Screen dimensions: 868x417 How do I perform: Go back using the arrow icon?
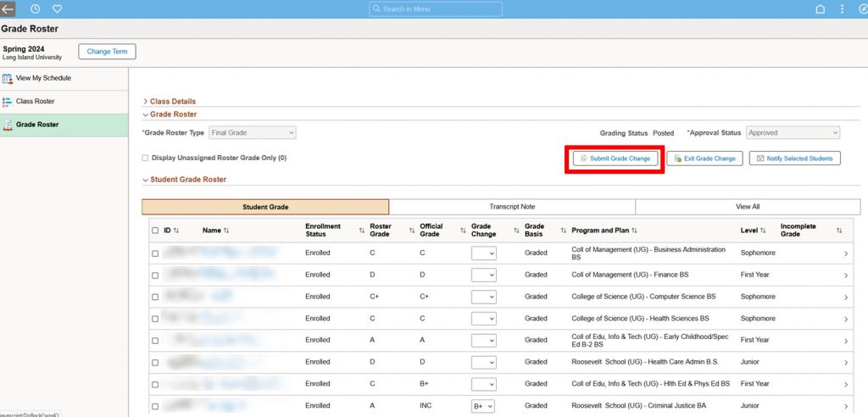tap(8, 8)
